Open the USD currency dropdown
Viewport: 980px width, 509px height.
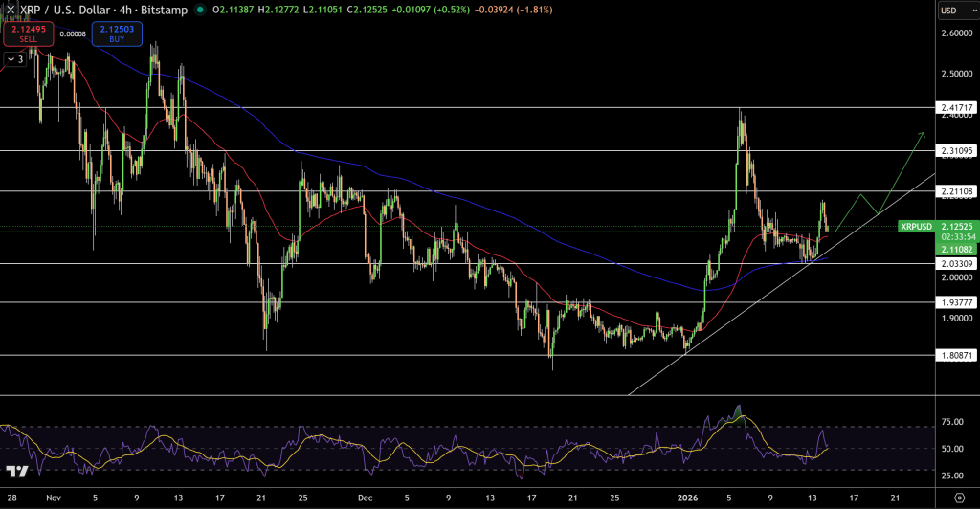click(x=957, y=10)
